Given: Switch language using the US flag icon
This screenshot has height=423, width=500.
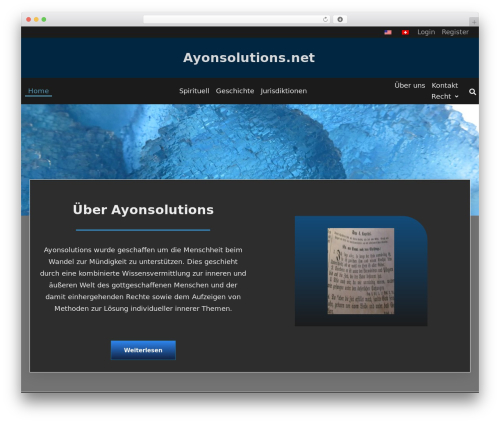Looking at the screenshot, I should click(388, 32).
